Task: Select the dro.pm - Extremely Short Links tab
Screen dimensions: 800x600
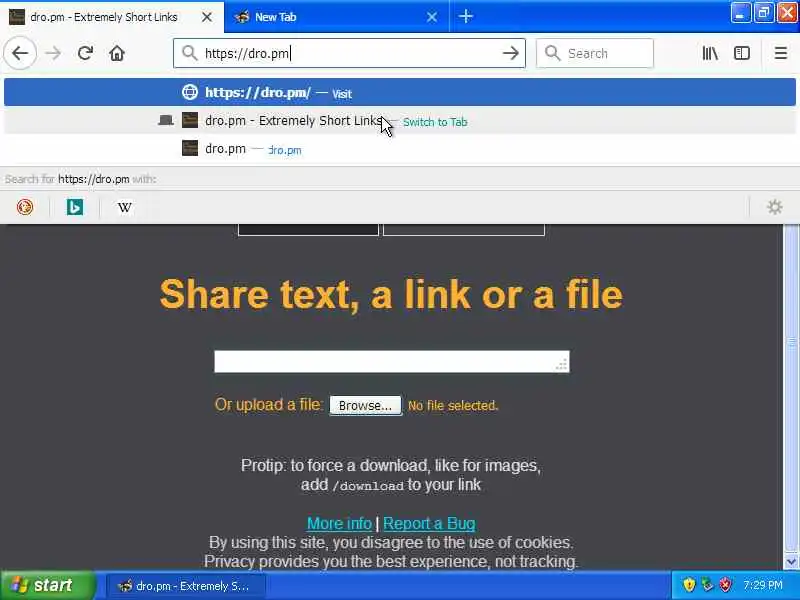Action: [x=112, y=17]
